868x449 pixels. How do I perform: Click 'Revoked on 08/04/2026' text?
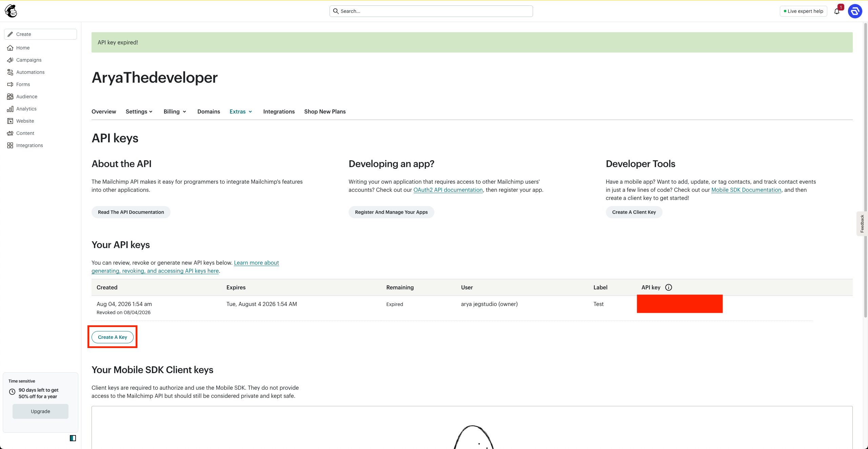[x=123, y=312]
